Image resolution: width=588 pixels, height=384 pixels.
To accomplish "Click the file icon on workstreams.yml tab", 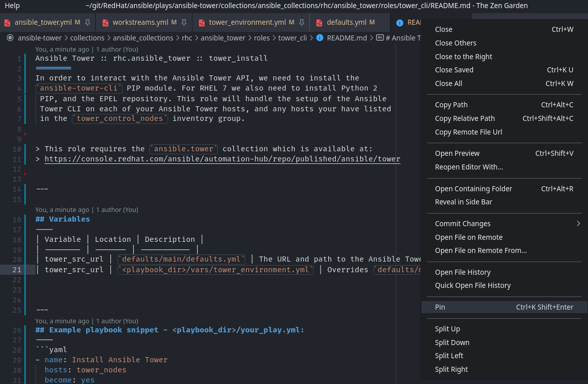I will tap(105, 23).
